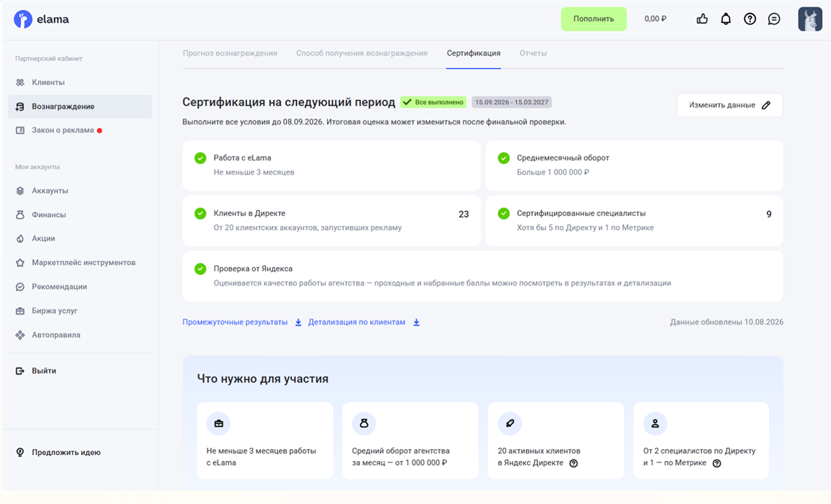Click the Клиенты sidebar icon
This screenshot has width=831, height=504.
point(20,82)
